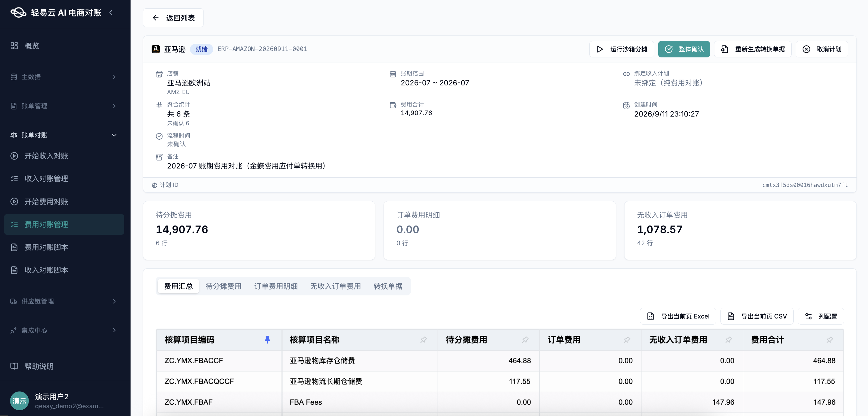Click the Amazon logo icon

tap(156, 49)
